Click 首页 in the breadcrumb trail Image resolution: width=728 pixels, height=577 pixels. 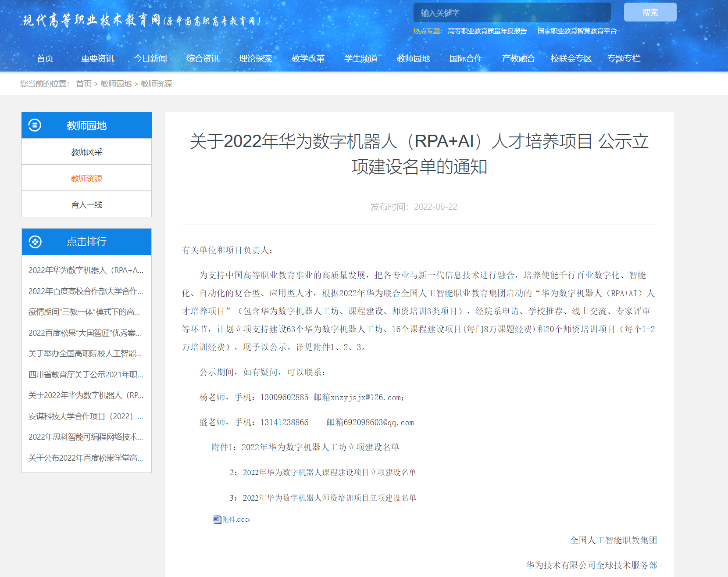tap(84, 84)
